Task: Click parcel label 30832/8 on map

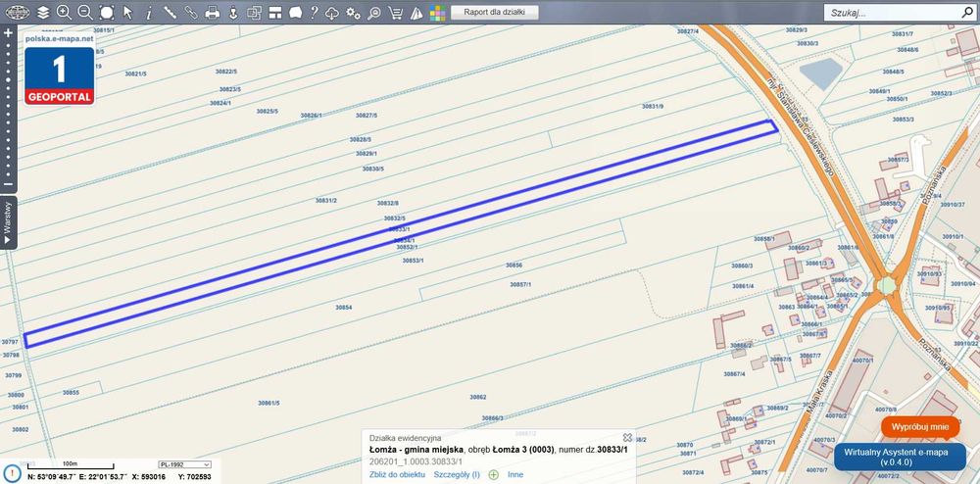Action: click(387, 203)
